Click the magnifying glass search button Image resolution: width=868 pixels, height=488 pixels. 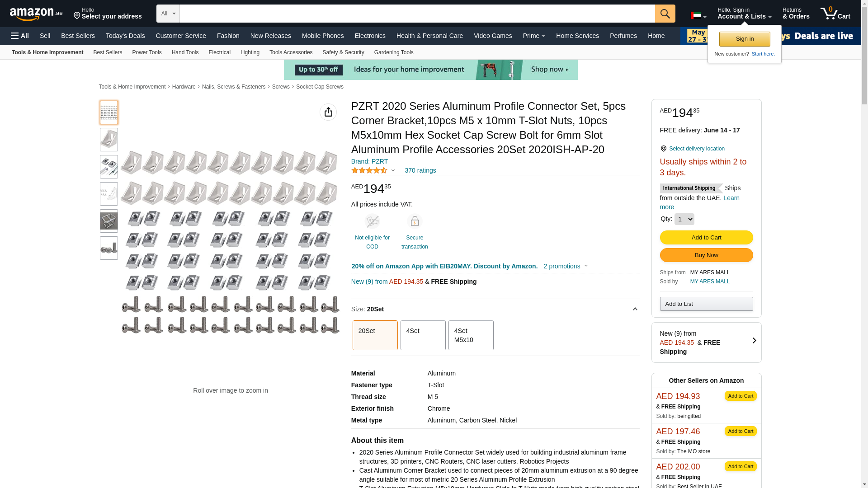(665, 14)
